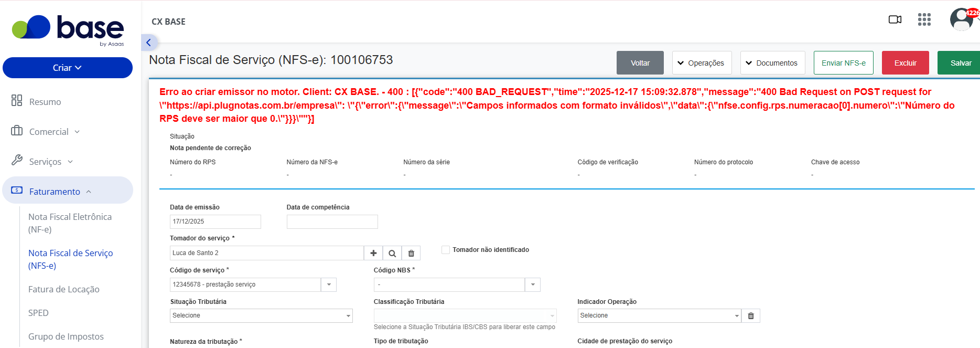Image resolution: width=980 pixels, height=348 pixels.
Task: Remove tomador with the trash icon
Action: pos(411,253)
